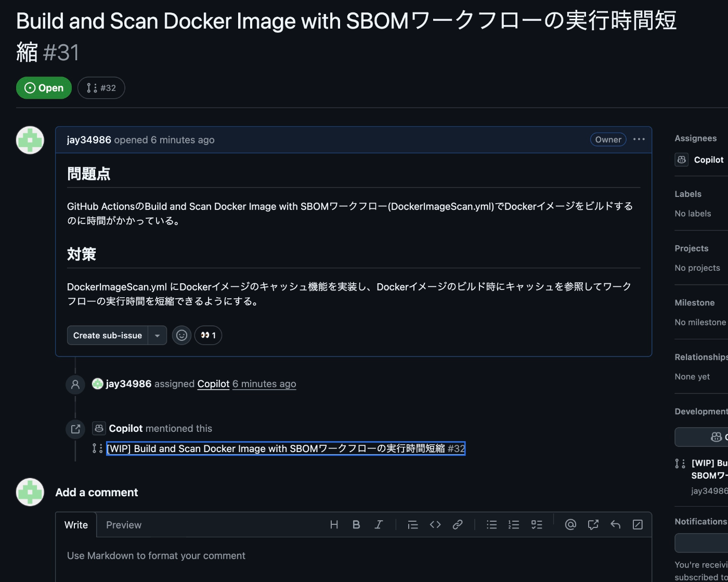Open Copilot assignee in sidebar
Viewport: 728px width, 582px height.
[709, 160]
